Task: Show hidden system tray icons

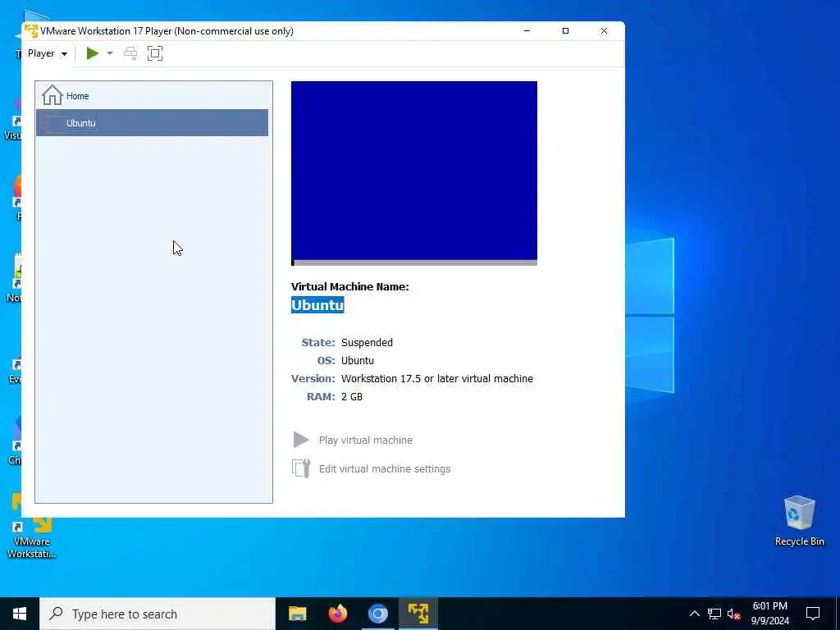Action: point(694,614)
